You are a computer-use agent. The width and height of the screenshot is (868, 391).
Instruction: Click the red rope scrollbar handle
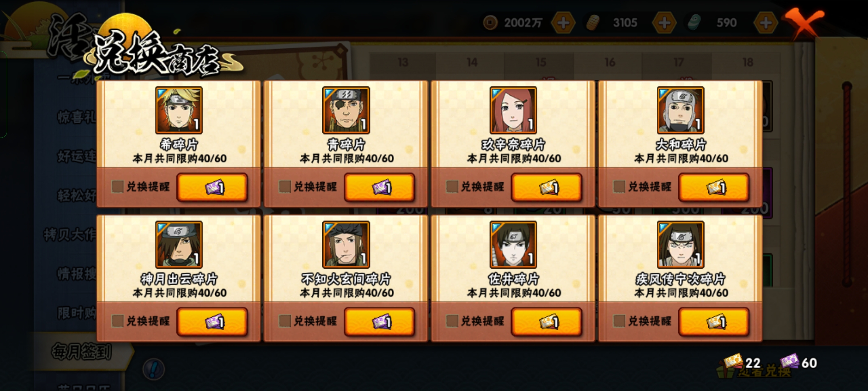(847, 185)
